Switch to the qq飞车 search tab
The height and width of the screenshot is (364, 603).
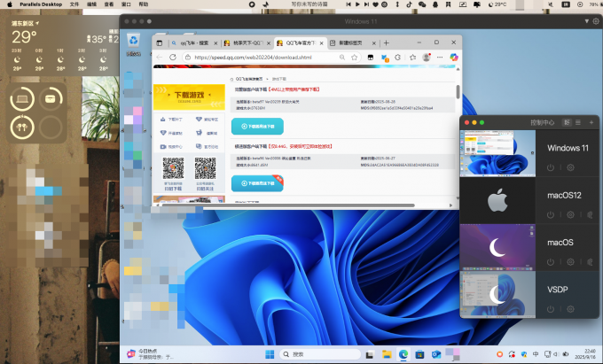pos(195,43)
